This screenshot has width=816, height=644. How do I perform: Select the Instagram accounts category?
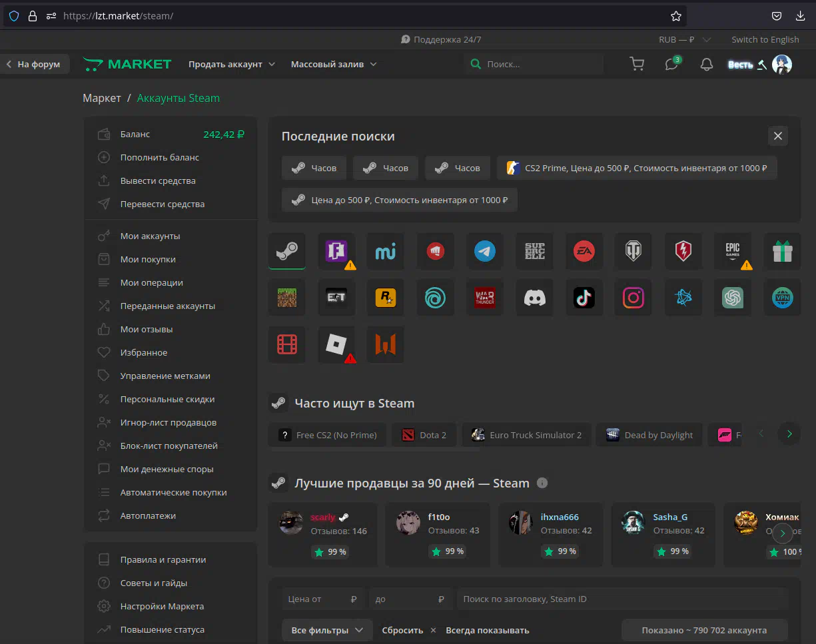633,297
